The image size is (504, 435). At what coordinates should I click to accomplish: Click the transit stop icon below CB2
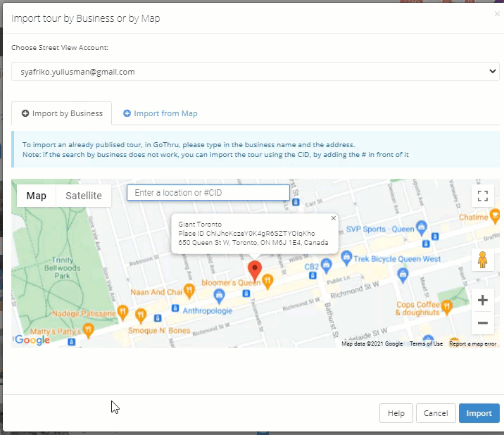(x=313, y=275)
